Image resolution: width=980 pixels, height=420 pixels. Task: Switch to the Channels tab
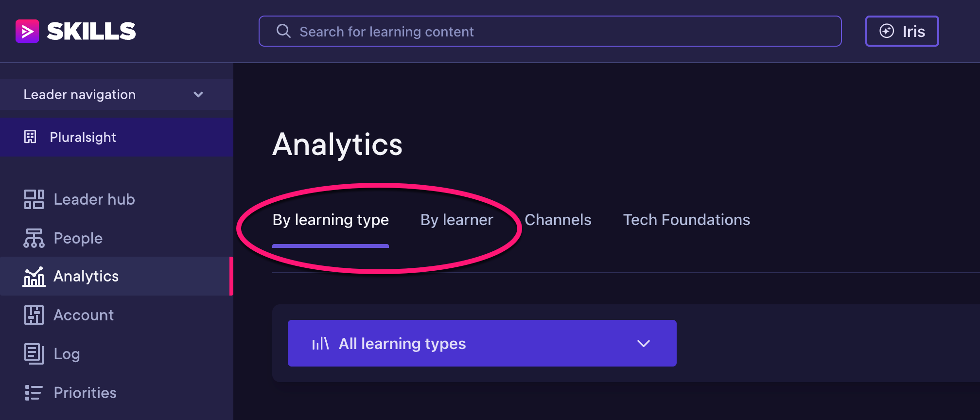[x=558, y=220]
